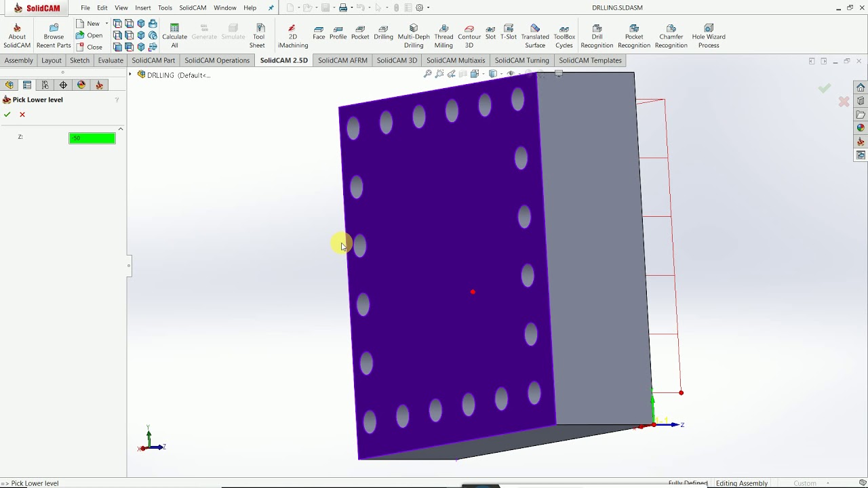Image resolution: width=868 pixels, height=488 pixels.
Task: Open the File menu
Action: [85, 7]
